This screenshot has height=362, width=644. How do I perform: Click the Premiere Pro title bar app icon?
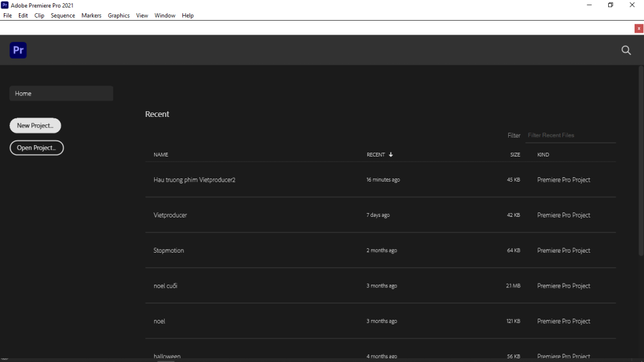pyautogui.click(x=5, y=5)
